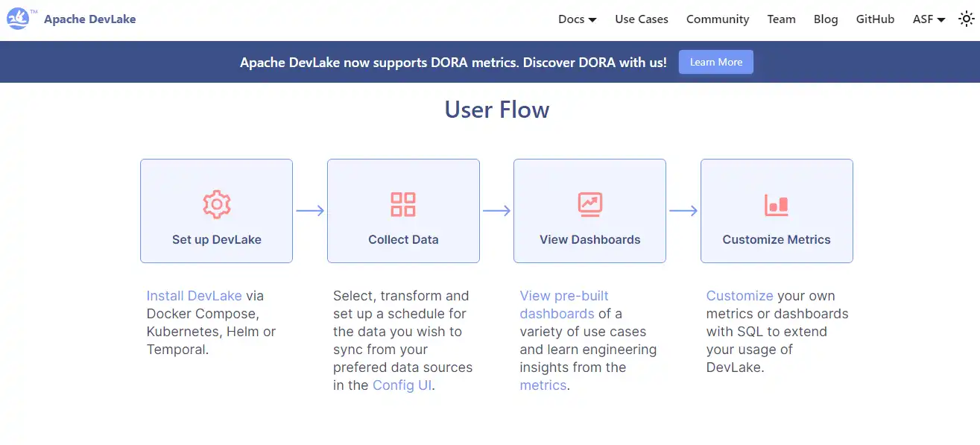
Task: Click the arrow pointing to Customize Metrics
Action: tap(683, 211)
